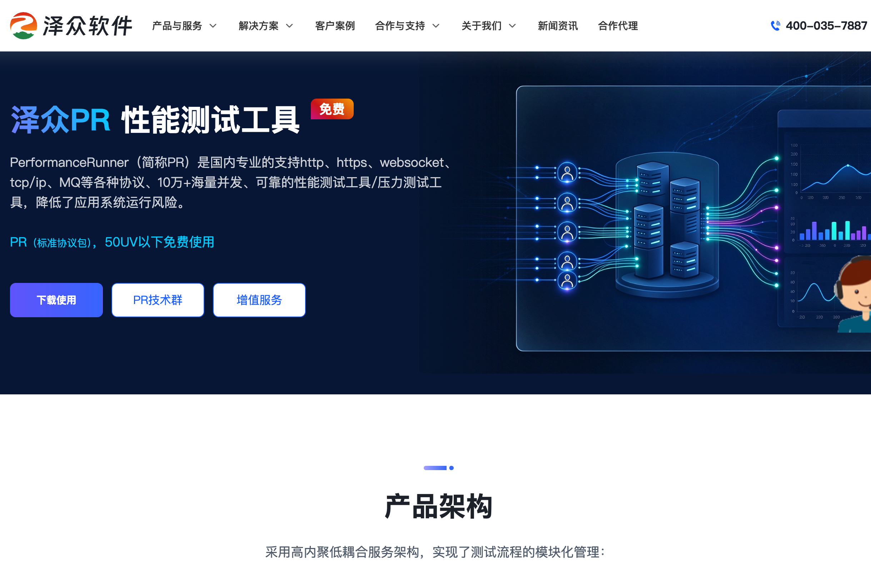This screenshot has width=871, height=588.
Task: Click the 增值服务 button
Action: tap(259, 300)
